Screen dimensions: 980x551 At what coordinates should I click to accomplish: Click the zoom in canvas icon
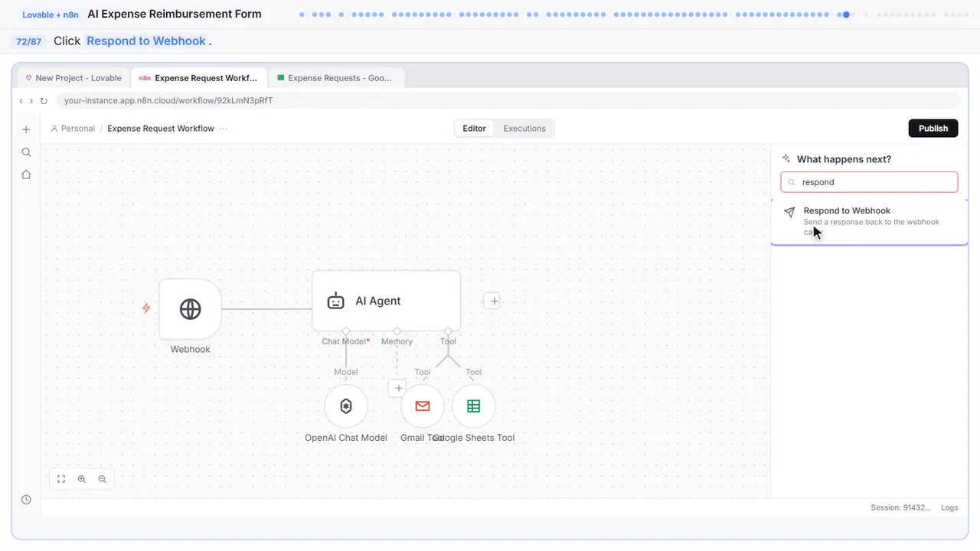click(82, 479)
